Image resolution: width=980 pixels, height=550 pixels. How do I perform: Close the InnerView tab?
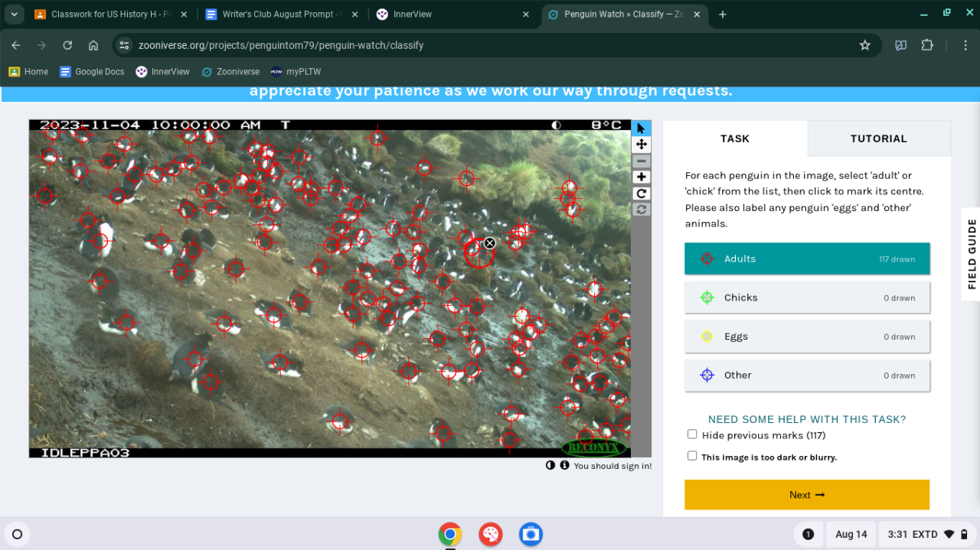point(525,15)
